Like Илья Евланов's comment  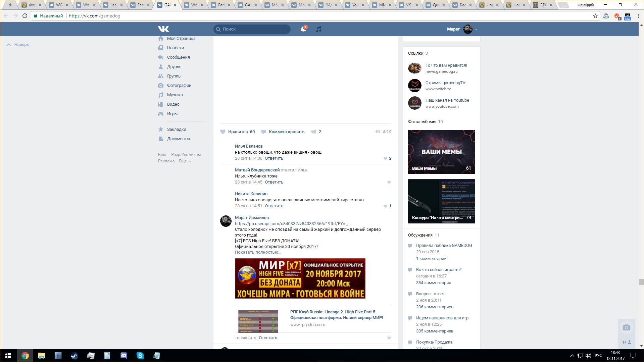[x=385, y=158]
